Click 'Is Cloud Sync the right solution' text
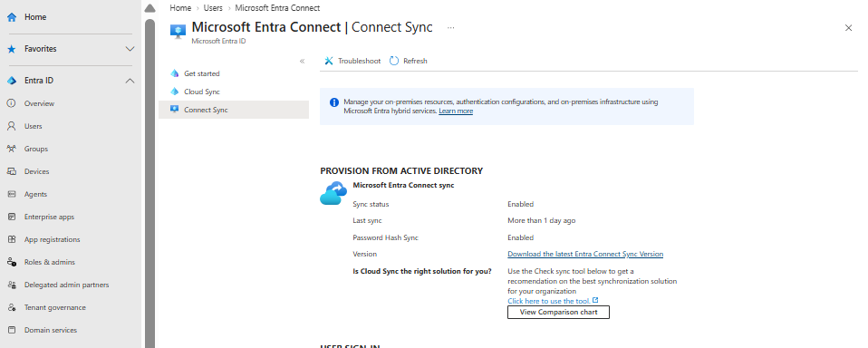 422,271
